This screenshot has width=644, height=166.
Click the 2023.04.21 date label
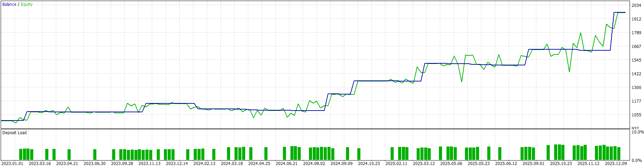pyautogui.click(x=67, y=164)
